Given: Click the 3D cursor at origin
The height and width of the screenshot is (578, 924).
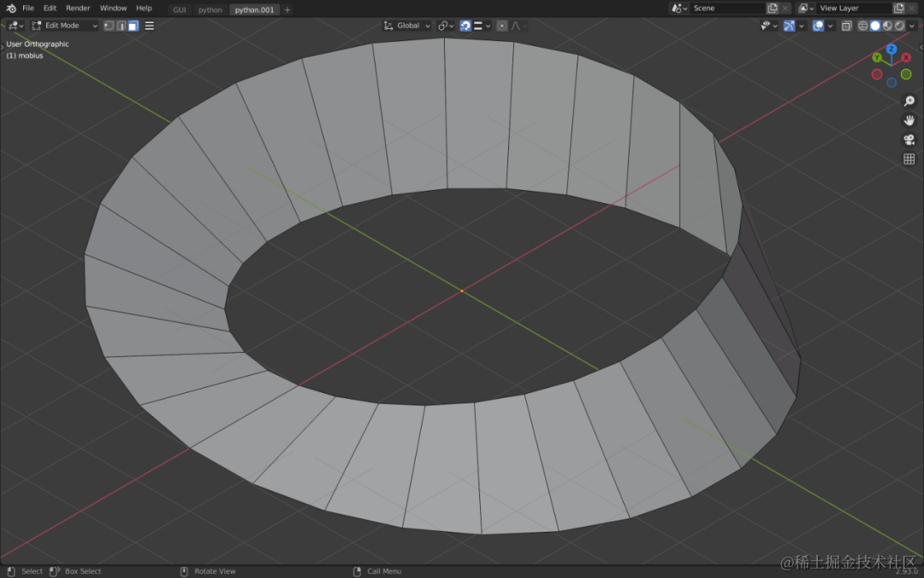Looking at the screenshot, I should (x=462, y=291).
